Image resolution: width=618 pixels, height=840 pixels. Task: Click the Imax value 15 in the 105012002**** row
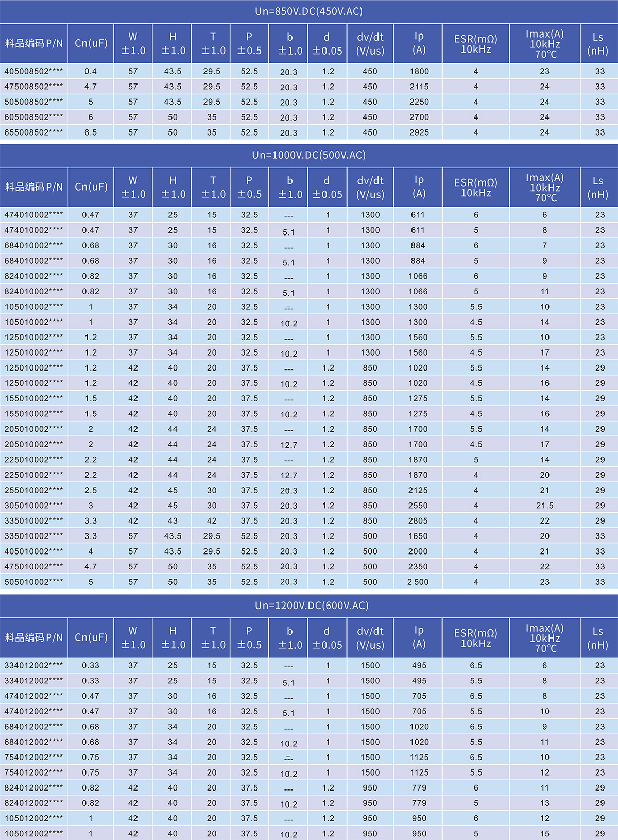pyautogui.click(x=545, y=833)
